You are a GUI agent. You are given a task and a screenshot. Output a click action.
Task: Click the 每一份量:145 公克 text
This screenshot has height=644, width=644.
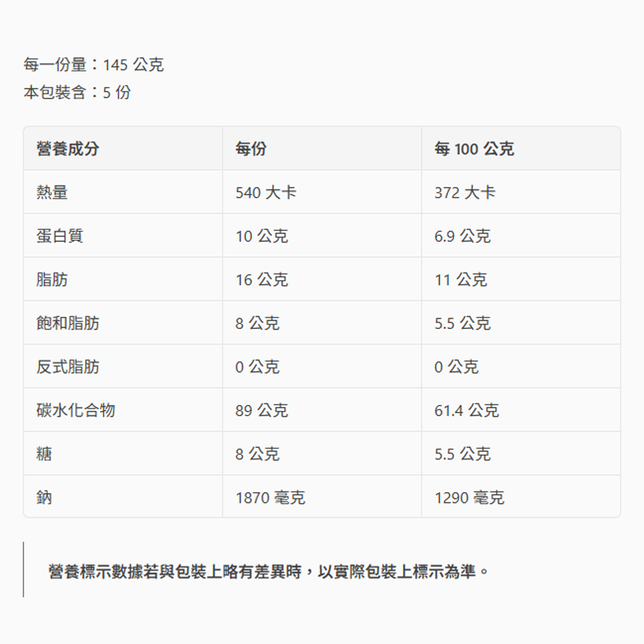pos(93,64)
